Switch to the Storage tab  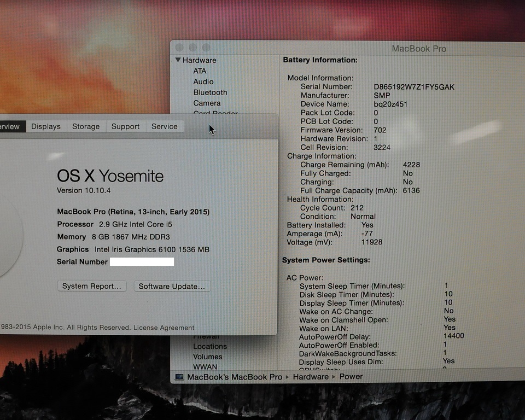pyautogui.click(x=86, y=127)
